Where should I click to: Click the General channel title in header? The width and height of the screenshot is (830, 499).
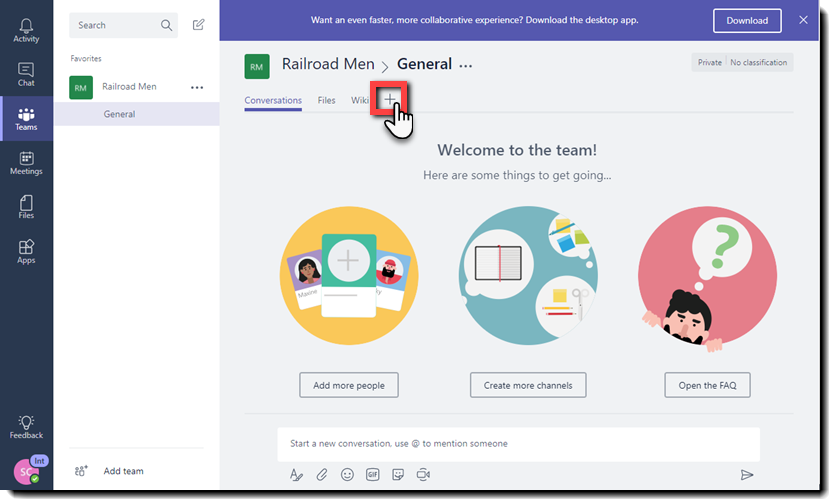425,64
